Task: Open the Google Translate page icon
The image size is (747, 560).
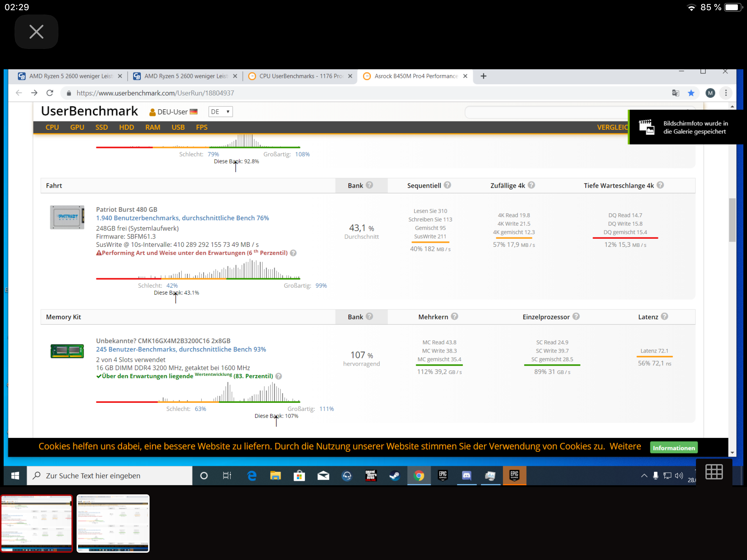Action: (675, 93)
